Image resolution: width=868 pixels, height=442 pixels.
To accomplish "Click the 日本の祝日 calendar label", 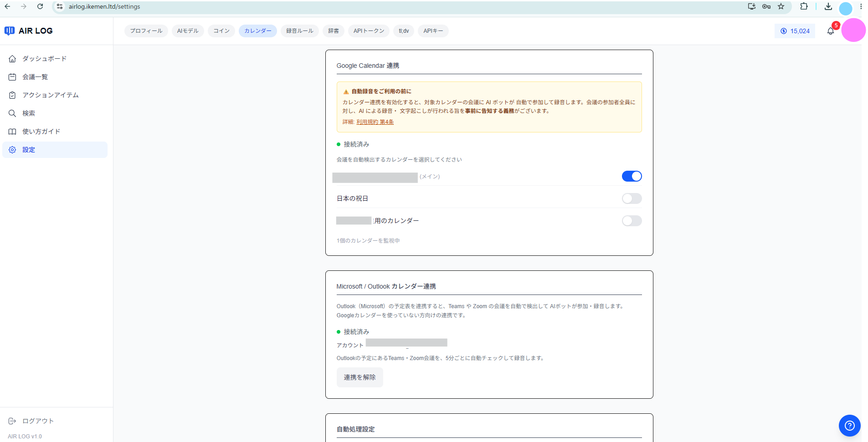I will pyautogui.click(x=352, y=198).
